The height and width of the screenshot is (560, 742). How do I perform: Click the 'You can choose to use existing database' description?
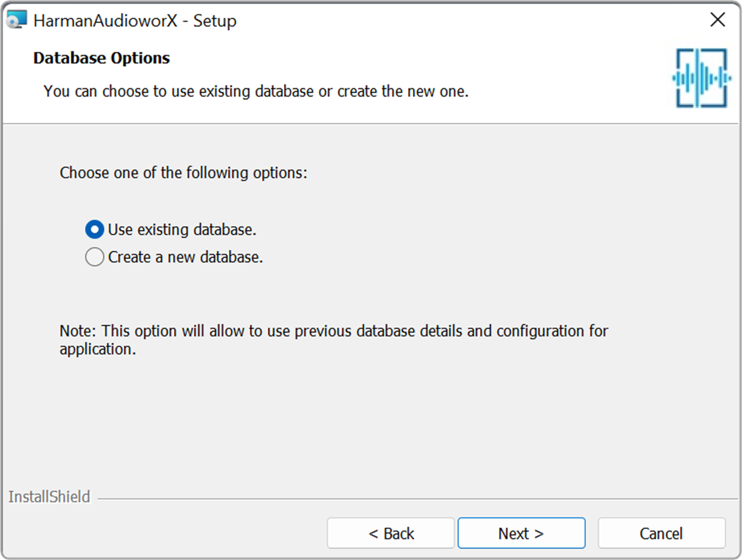tap(256, 91)
